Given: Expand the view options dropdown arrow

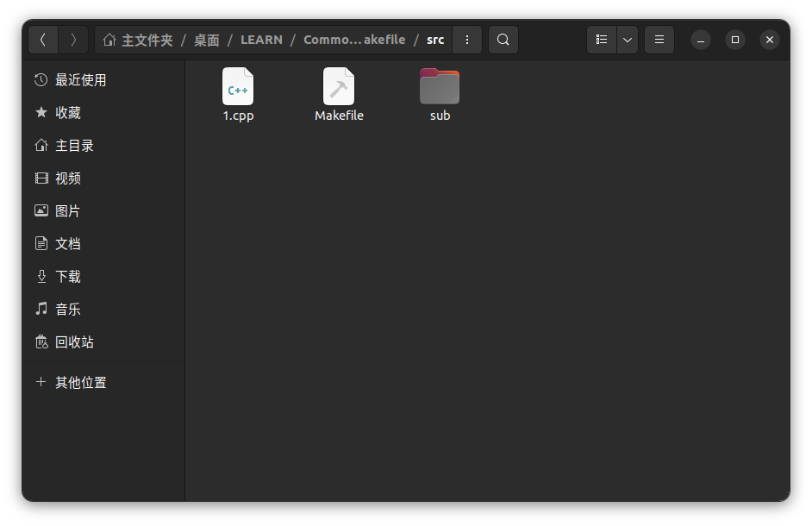Looking at the screenshot, I should click(628, 40).
